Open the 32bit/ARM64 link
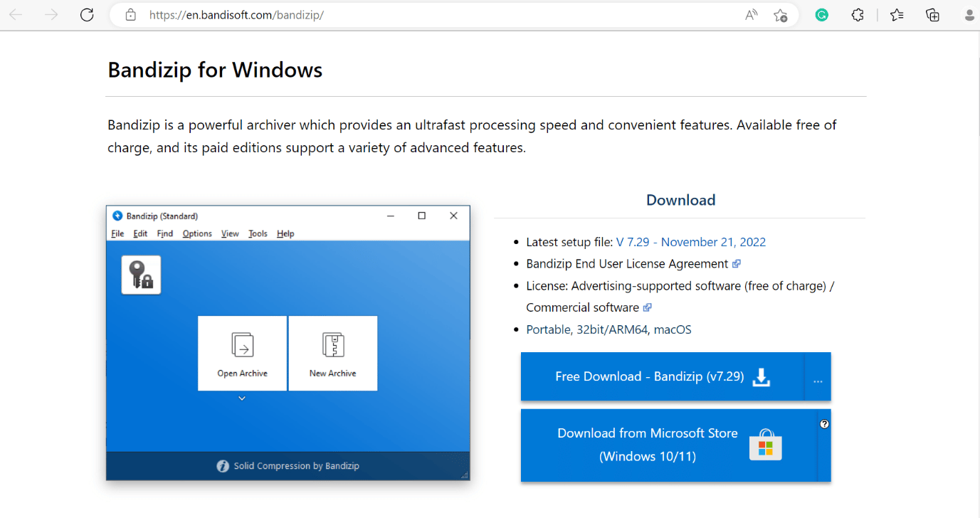This screenshot has width=980, height=518. tap(612, 329)
